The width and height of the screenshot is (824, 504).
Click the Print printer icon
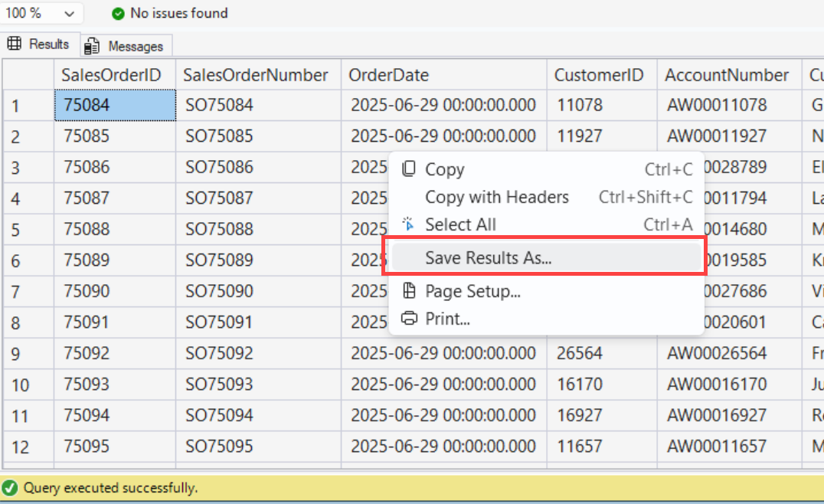click(x=409, y=319)
